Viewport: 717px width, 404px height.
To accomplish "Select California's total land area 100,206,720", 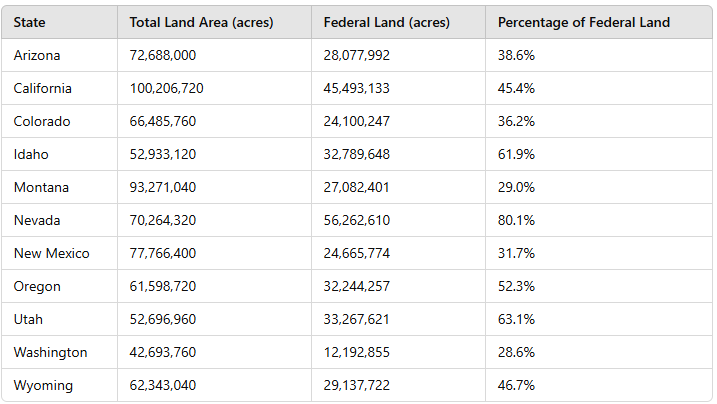I will [166, 88].
